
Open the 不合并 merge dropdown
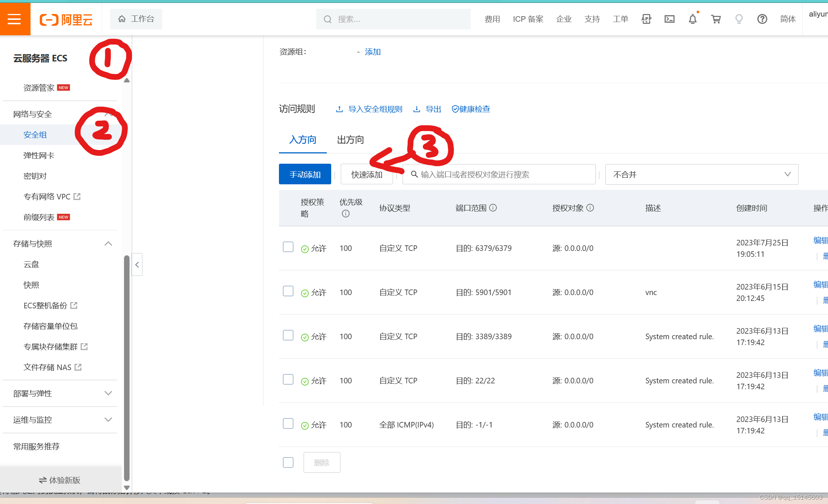tap(701, 174)
